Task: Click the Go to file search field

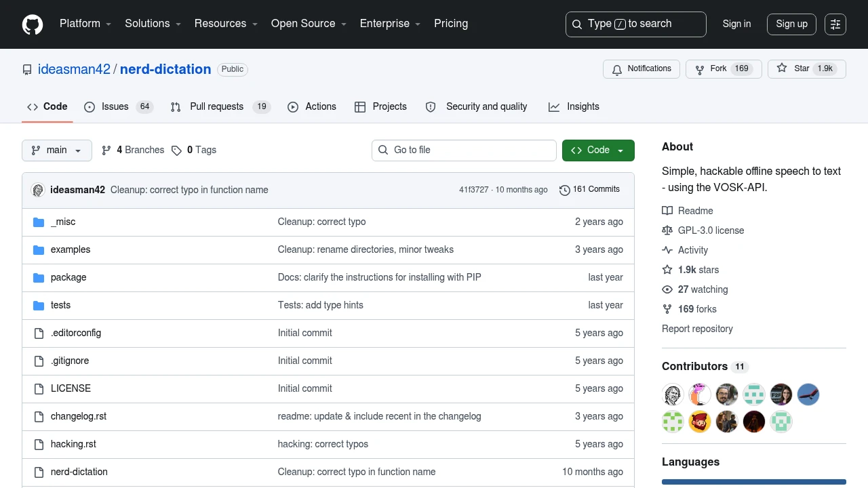Action: click(x=464, y=150)
